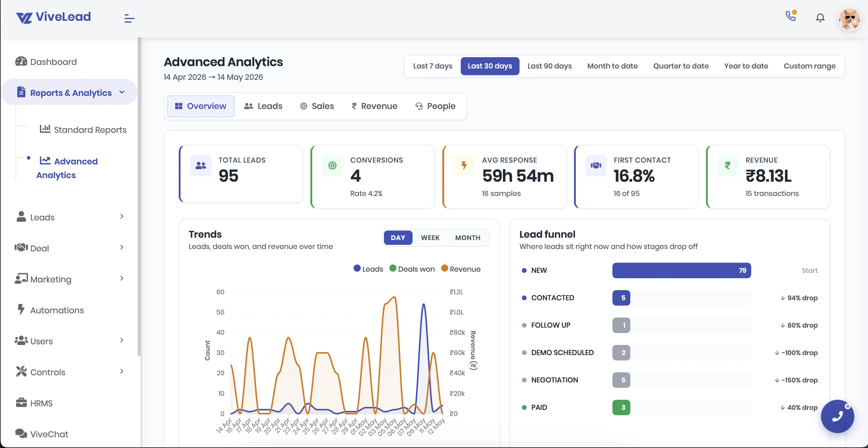This screenshot has width=868, height=448.
Task: Click the CONTACTED funnel bar showing 5
Action: pos(621,298)
